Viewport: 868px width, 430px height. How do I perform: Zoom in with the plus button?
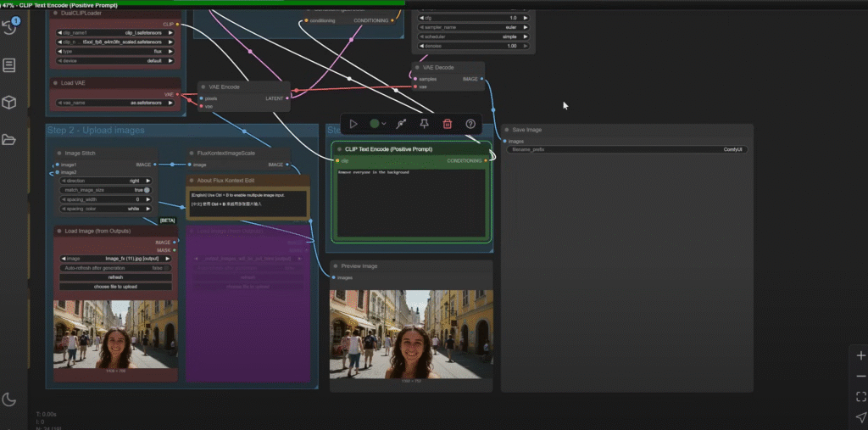(x=861, y=355)
